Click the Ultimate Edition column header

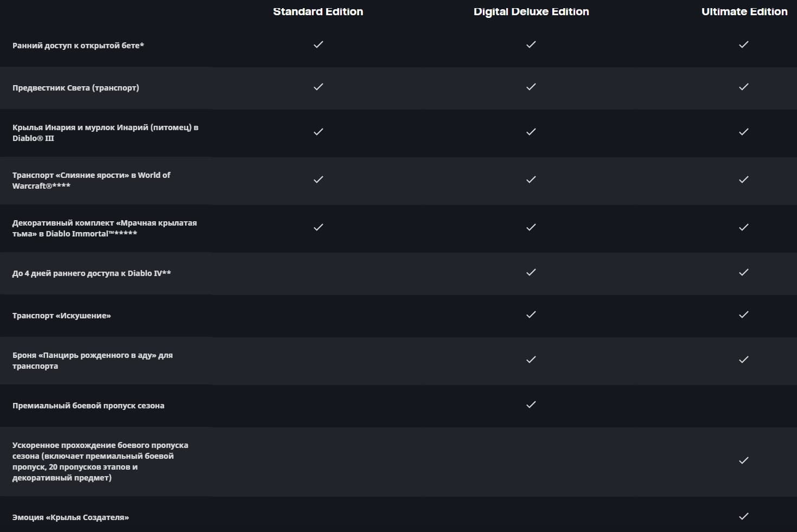pyautogui.click(x=744, y=12)
